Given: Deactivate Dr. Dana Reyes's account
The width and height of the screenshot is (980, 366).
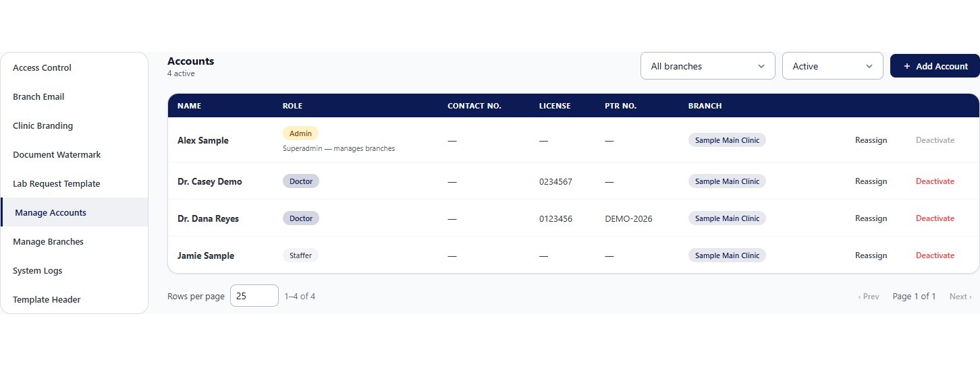Looking at the screenshot, I should [935, 218].
